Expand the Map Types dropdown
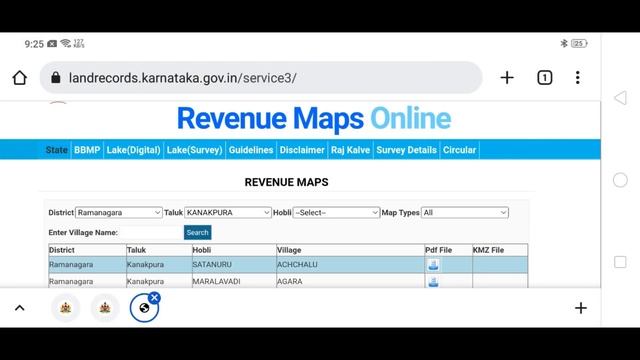This screenshot has width=640, height=360. [x=465, y=213]
